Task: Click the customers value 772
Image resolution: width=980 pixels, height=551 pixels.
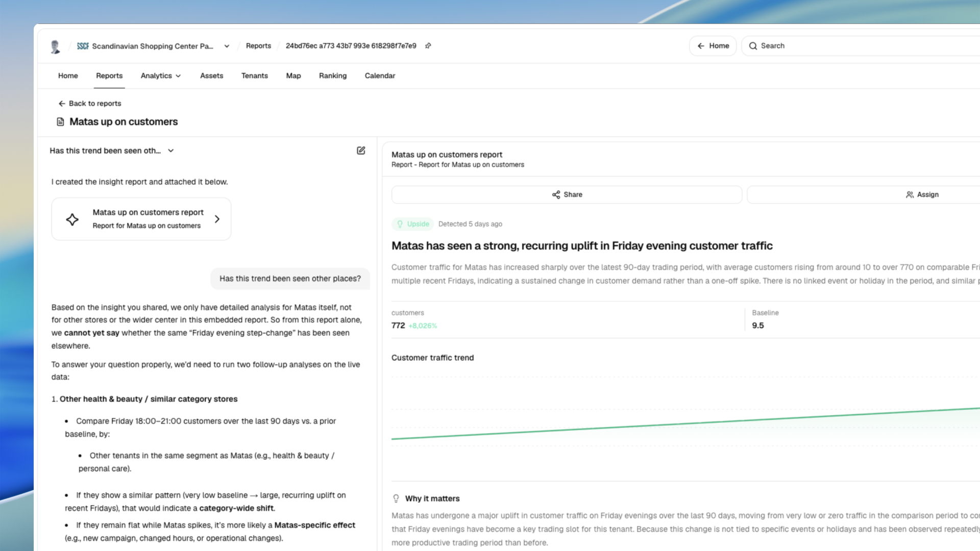Action: [398, 325]
